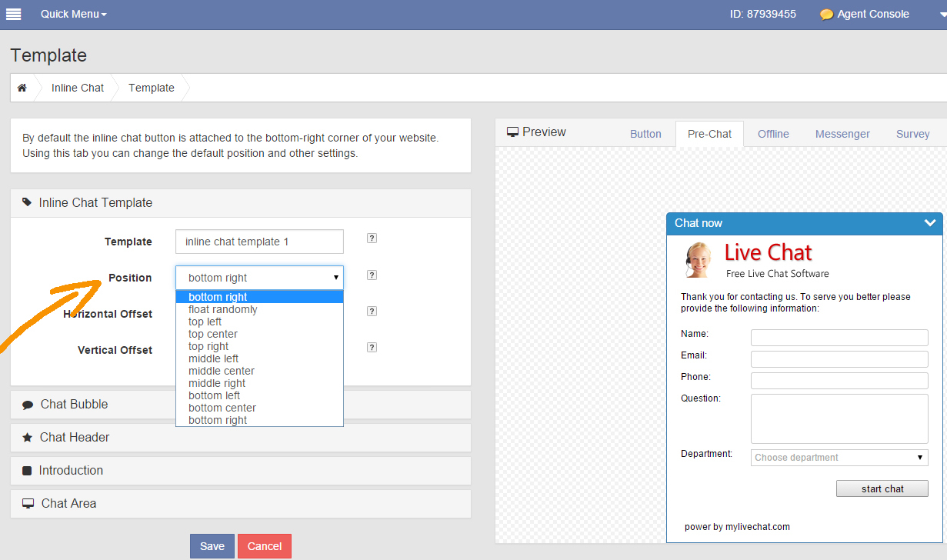Click the Agent Console chat bubble icon
Viewport: 947px width, 560px height.
(x=826, y=15)
